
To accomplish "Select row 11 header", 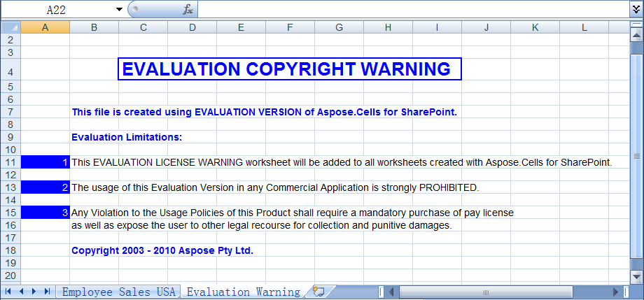I will tap(10, 162).
